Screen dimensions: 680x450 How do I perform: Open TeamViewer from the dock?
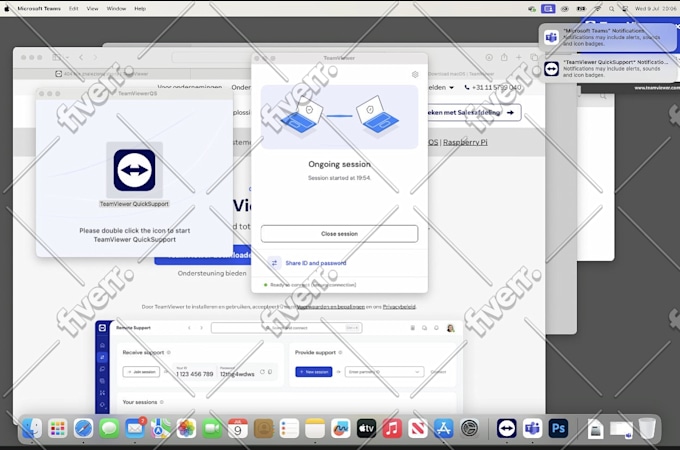pos(507,429)
